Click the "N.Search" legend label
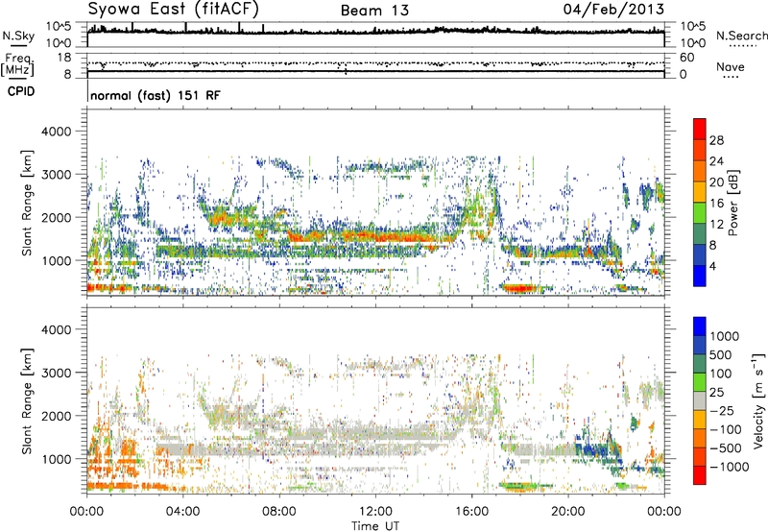Image resolution: width=768 pixels, height=532 pixels. (741, 36)
